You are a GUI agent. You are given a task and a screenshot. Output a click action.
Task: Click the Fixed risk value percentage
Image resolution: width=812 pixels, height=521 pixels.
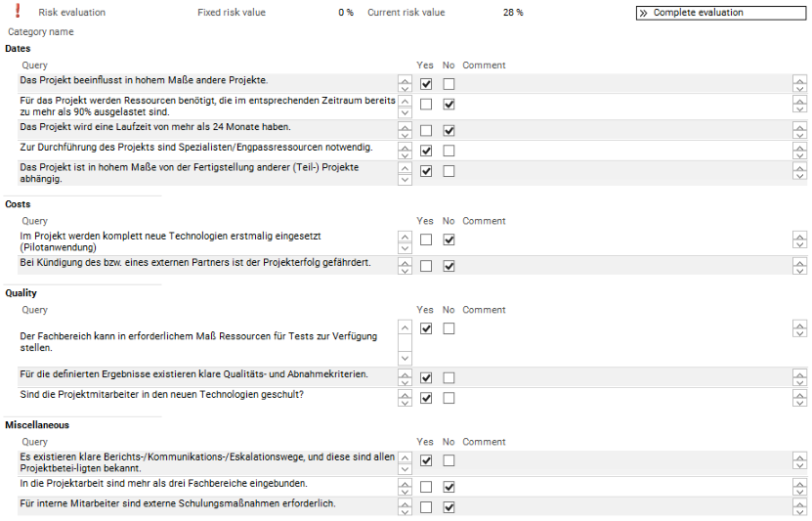345,13
